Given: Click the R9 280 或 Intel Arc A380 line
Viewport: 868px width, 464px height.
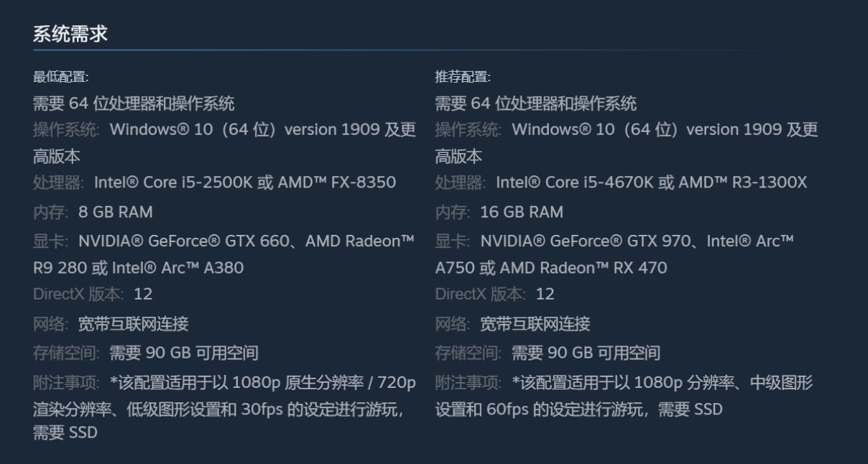Looking at the screenshot, I should [138, 268].
